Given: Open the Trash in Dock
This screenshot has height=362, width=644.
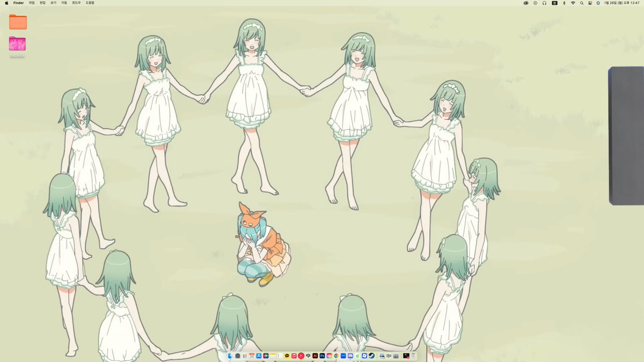Looking at the screenshot, I should click(x=413, y=356).
